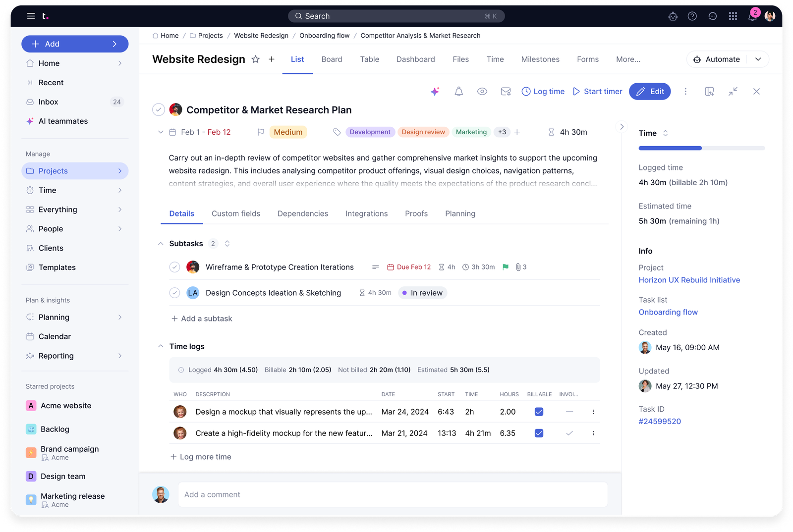Click Add a subtask
Screen dimensions: 793x532
coord(202,319)
